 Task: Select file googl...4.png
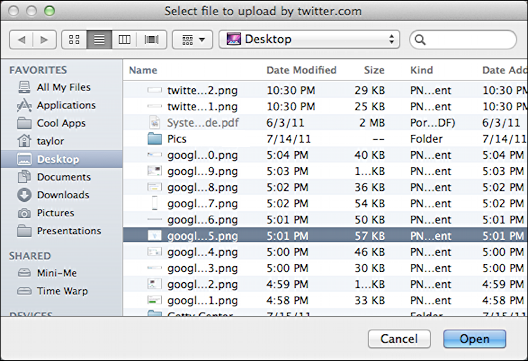pyautogui.click(x=325, y=252)
